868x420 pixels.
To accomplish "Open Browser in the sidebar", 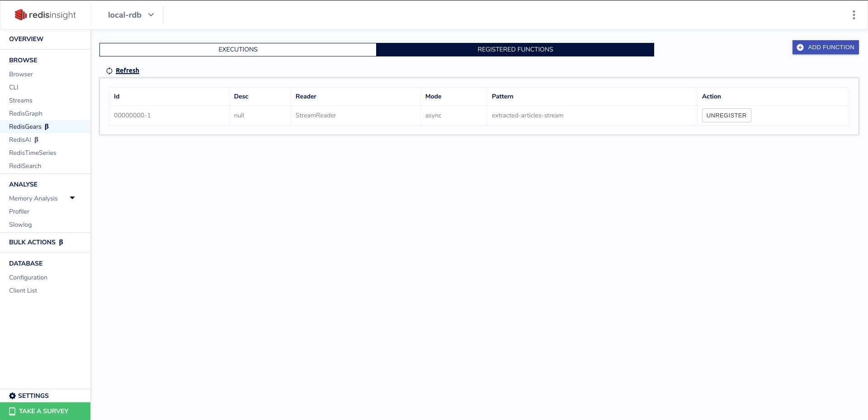I will [21, 74].
